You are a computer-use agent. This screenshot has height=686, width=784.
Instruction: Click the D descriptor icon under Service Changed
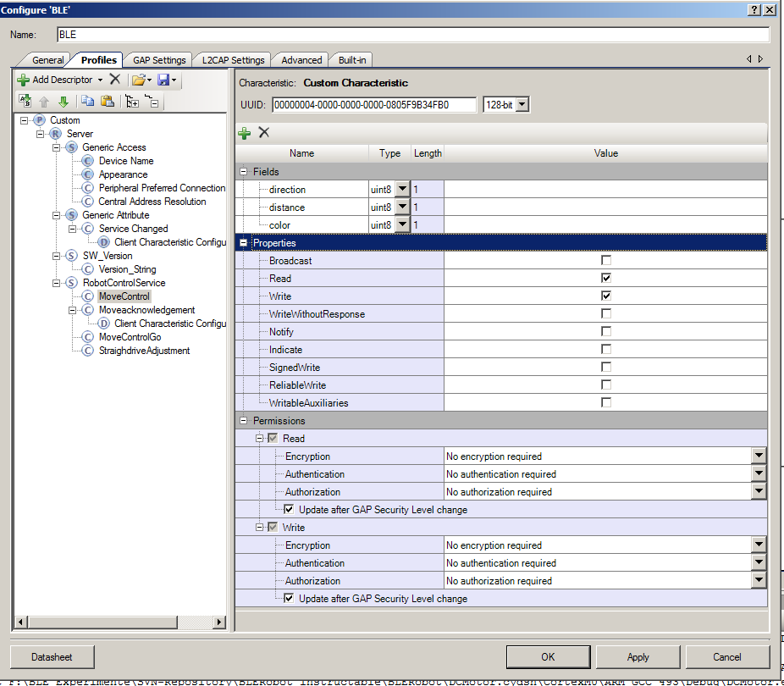click(103, 242)
